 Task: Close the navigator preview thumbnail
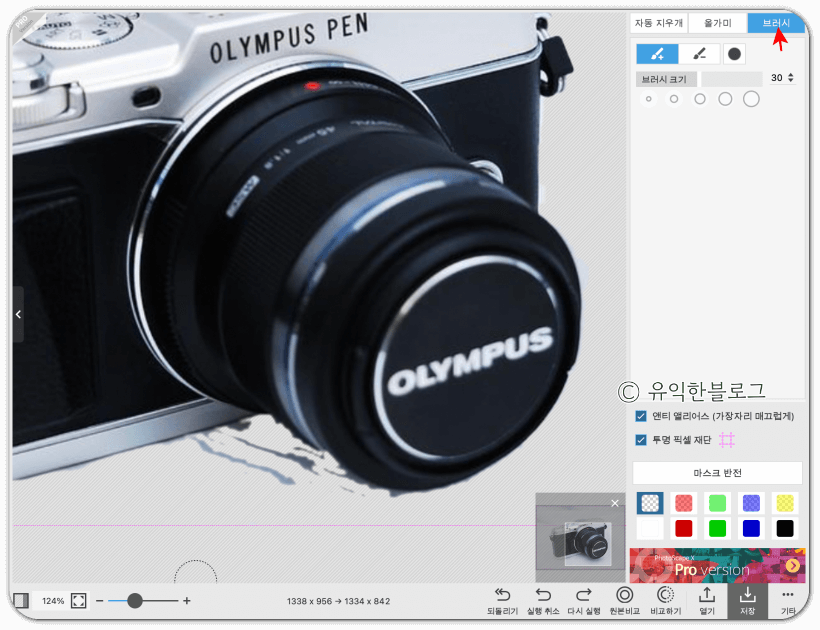pos(615,503)
